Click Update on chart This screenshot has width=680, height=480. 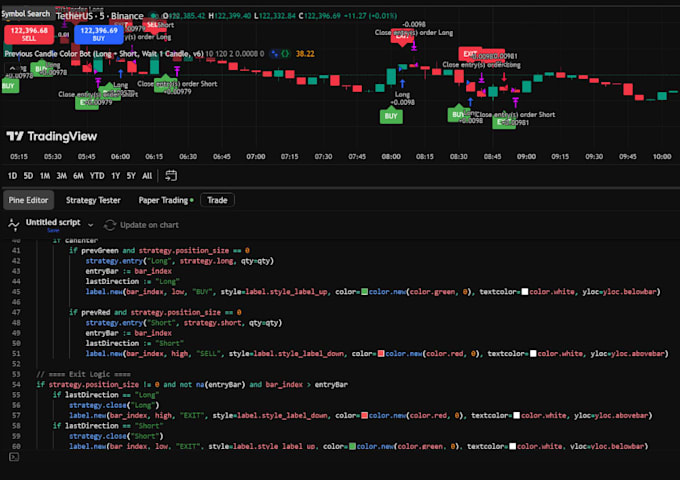[x=149, y=225]
